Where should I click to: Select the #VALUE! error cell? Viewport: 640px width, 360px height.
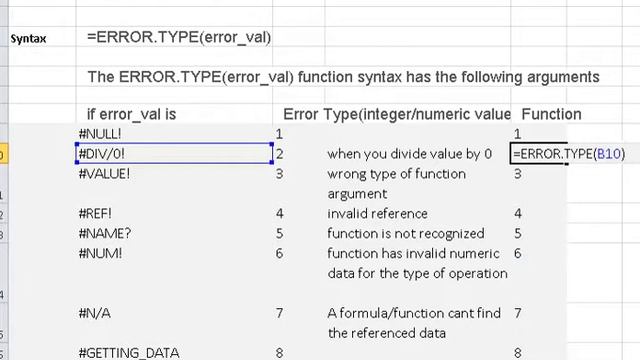[104, 174]
